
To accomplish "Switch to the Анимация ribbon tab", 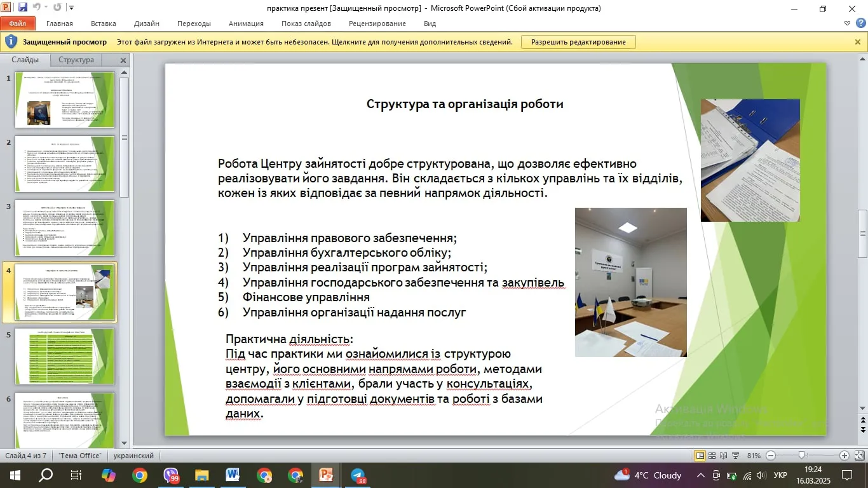I will pyautogui.click(x=246, y=24).
